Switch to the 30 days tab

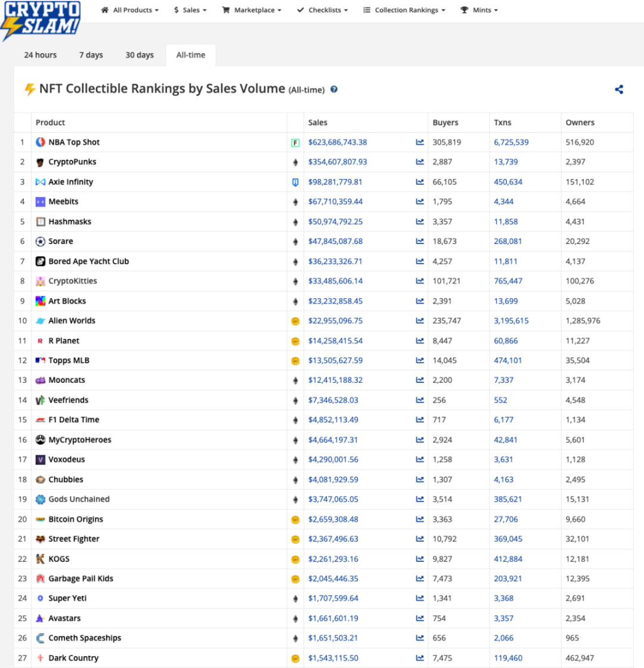[140, 55]
